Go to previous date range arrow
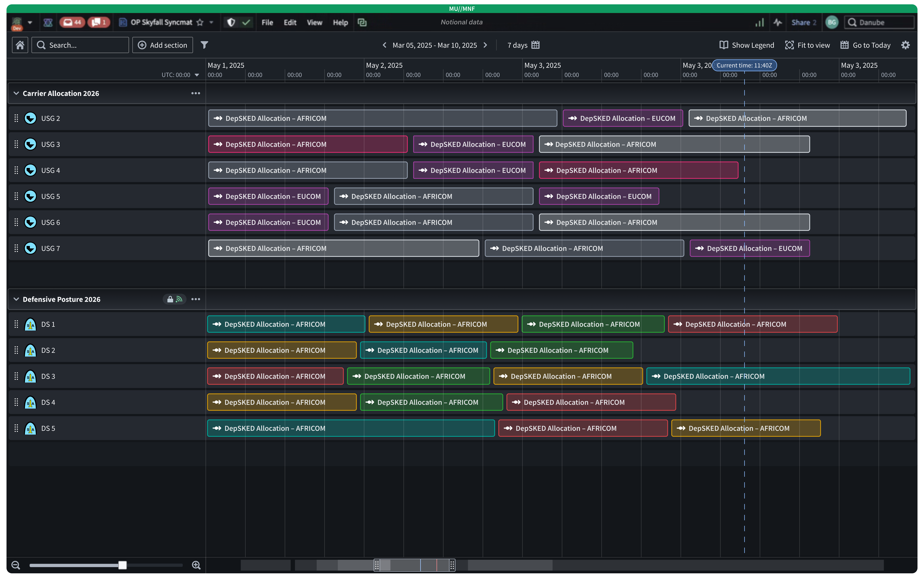The width and height of the screenshot is (924, 582). (384, 45)
